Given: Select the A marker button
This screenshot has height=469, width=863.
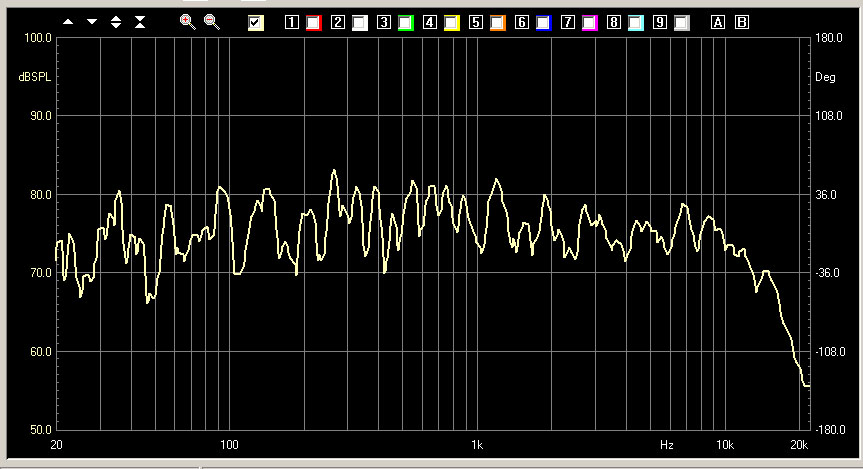Looking at the screenshot, I should (x=718, y=21).
